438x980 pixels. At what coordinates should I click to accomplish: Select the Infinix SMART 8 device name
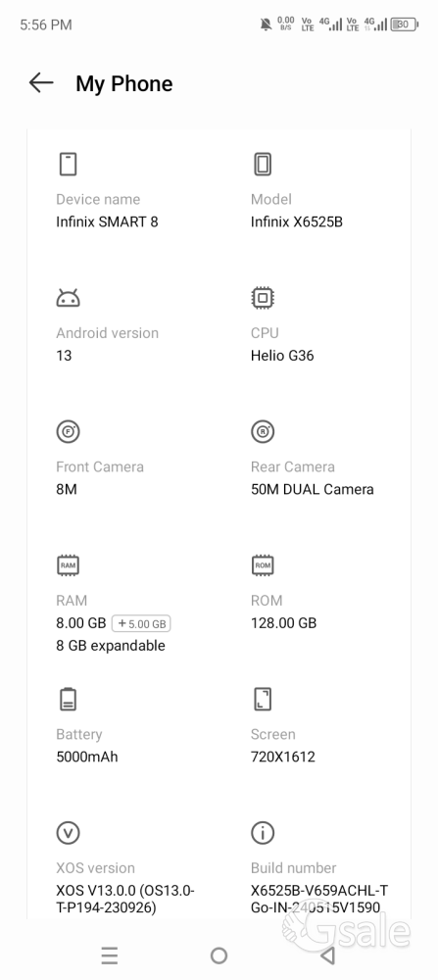pos(107,221)
